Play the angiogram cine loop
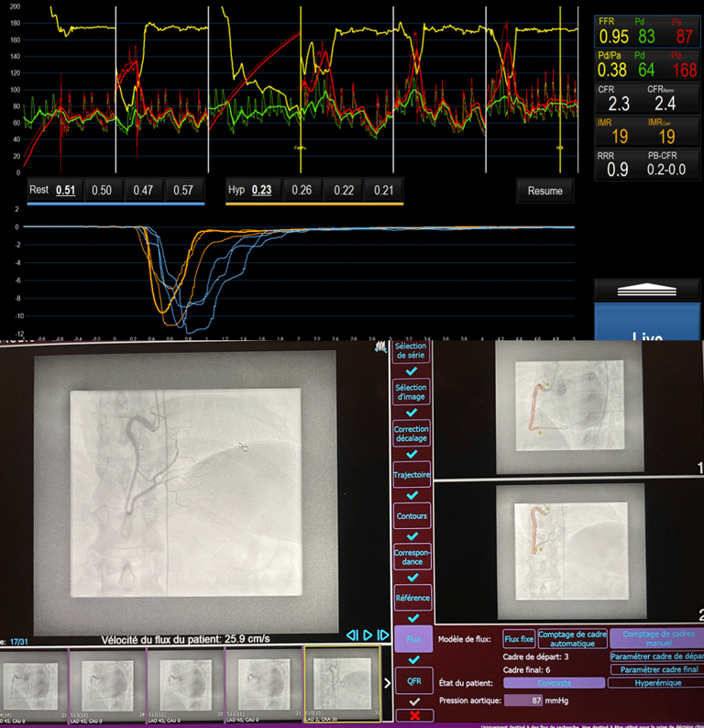 click(368, 635)
